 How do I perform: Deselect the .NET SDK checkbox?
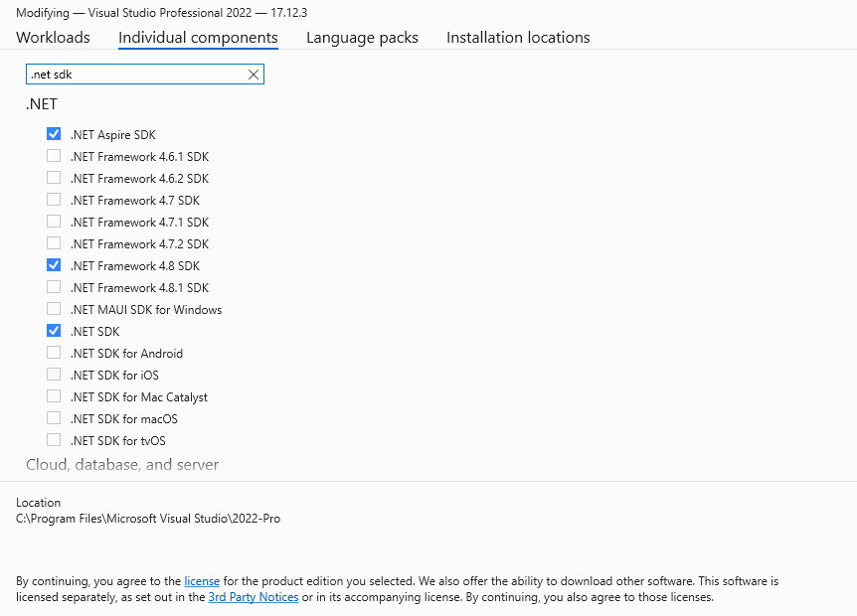[x=54, y=331]
